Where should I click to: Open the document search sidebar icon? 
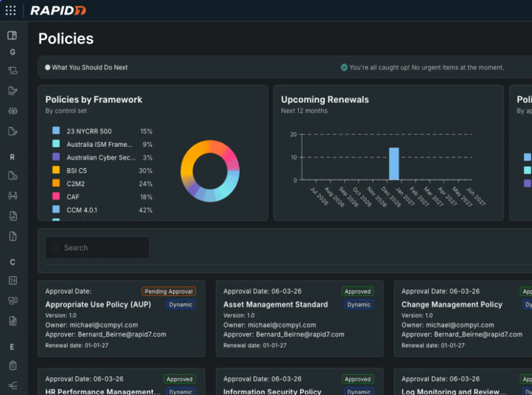[x=13, y=321]
